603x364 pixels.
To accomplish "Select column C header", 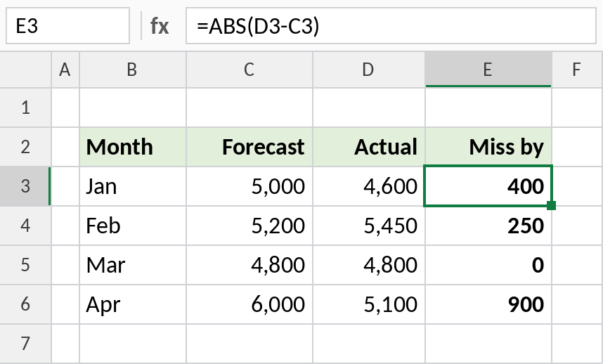I will point(249,70).
